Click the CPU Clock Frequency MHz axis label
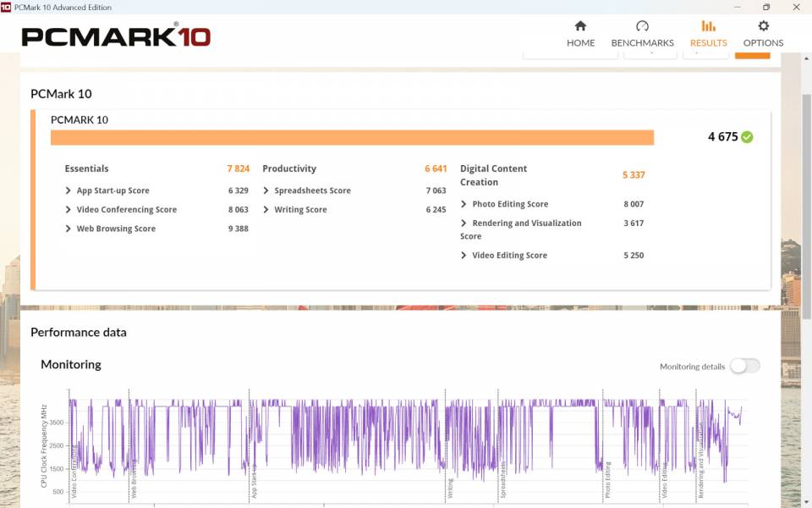The width and height of the screenshot is (812, 508). (x=44, y=446)
